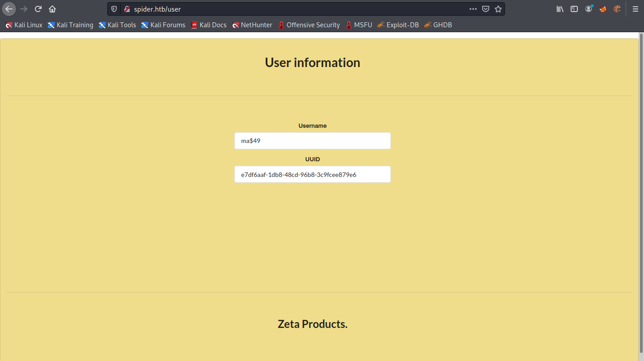Go back to the previous page
644x361 pixels.
[9, 9]
